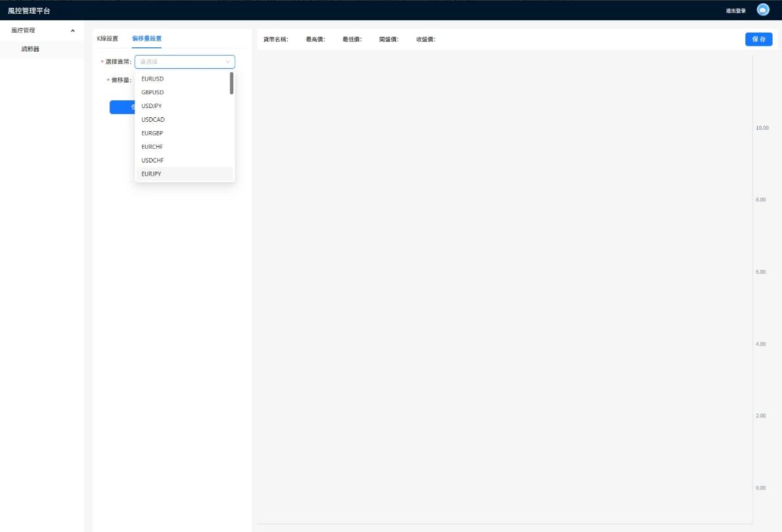The height and width of the screenshot is (532, 782).
Task: Select USDJPY currency option
Action: (151, 106)
